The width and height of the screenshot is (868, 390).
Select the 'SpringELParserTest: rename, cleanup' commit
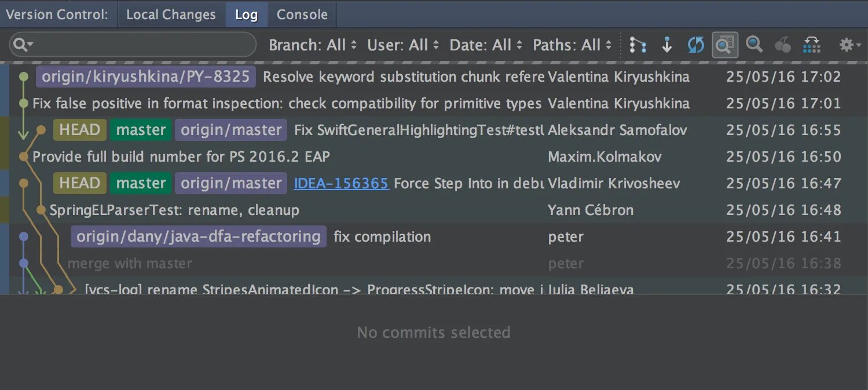click(x=174, y=210)
